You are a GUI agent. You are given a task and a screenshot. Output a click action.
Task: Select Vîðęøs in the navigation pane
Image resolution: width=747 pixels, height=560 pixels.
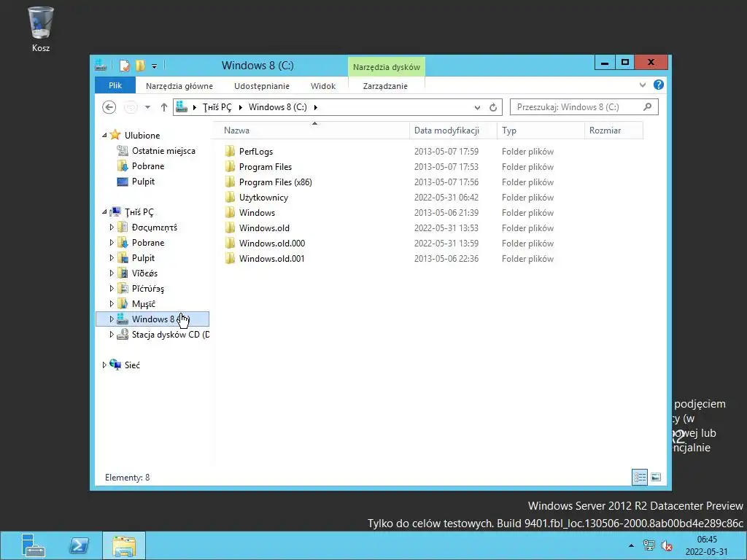[144, 273]
